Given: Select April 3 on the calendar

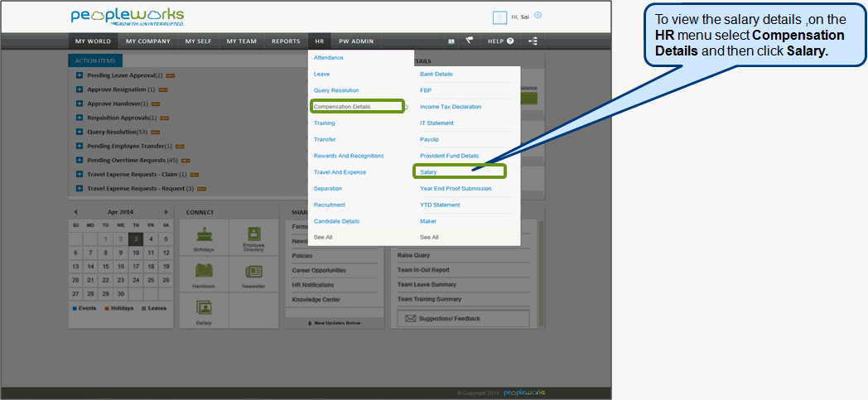Looking at the screenshot, I should point(136,239).
